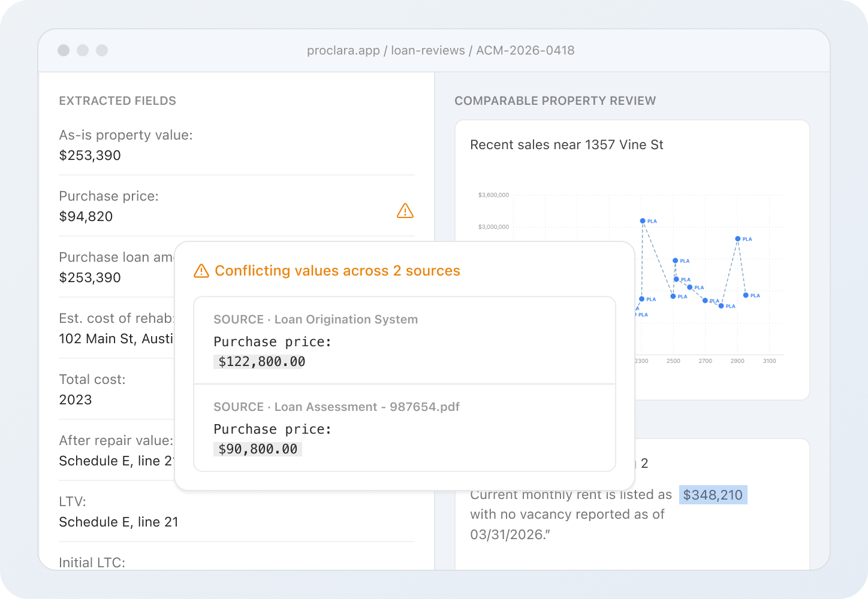Click the COMPARABLE PROPERTY REVIEW header
868x599 pixels.
tap(555, 101)
